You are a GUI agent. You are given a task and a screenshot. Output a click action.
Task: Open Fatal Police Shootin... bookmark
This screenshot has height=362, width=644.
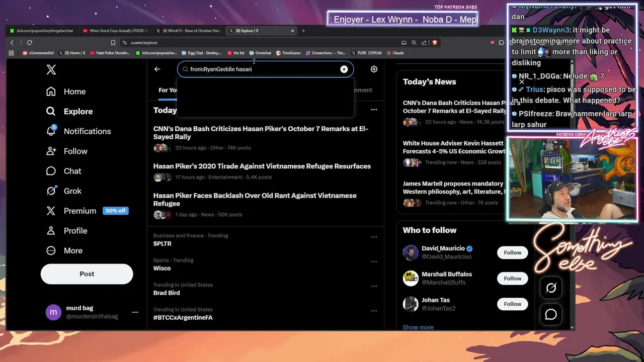point(110,53)
